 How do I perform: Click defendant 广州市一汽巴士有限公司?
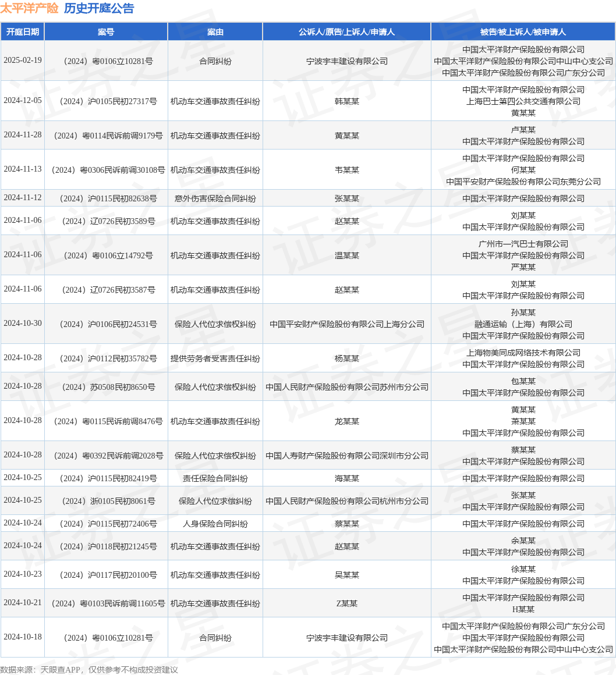[523, 244]
